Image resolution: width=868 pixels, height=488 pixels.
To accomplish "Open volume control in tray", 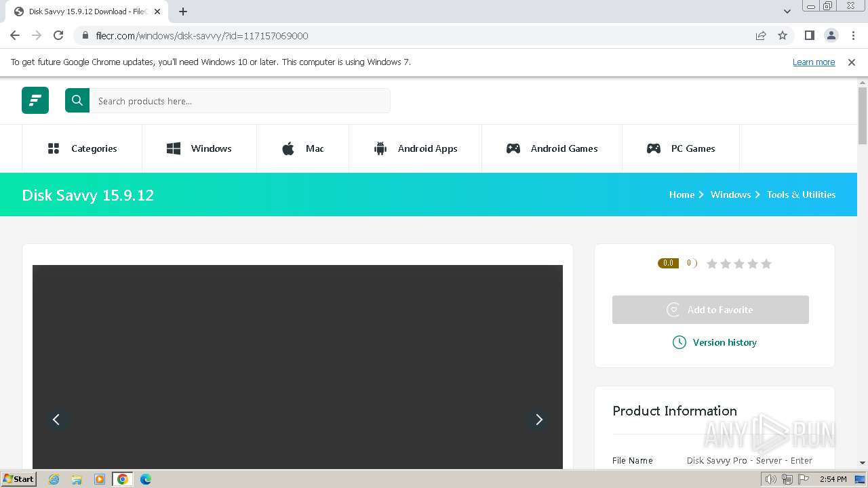I will coord(771,479).
